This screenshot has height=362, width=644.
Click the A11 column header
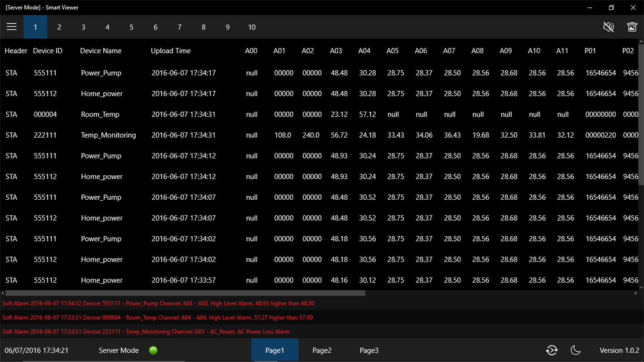pyautogui.click(x=562, y=51)
